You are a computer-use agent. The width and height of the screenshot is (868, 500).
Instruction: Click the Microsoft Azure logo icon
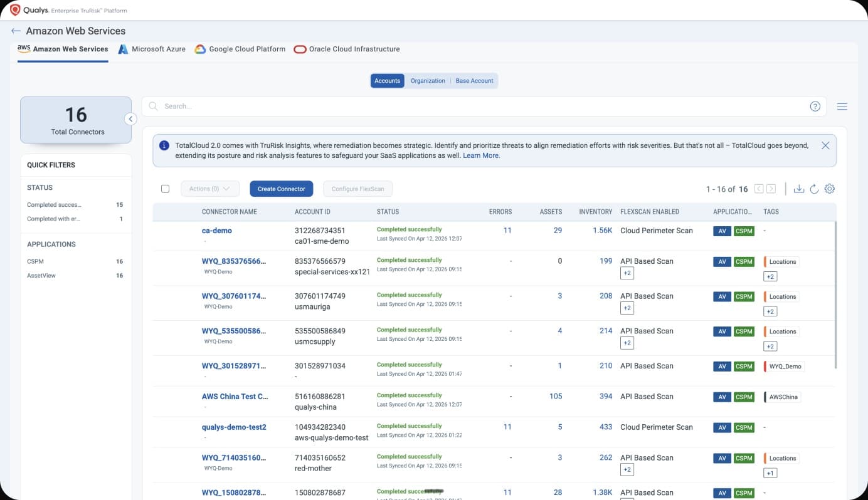pos(123,49)
